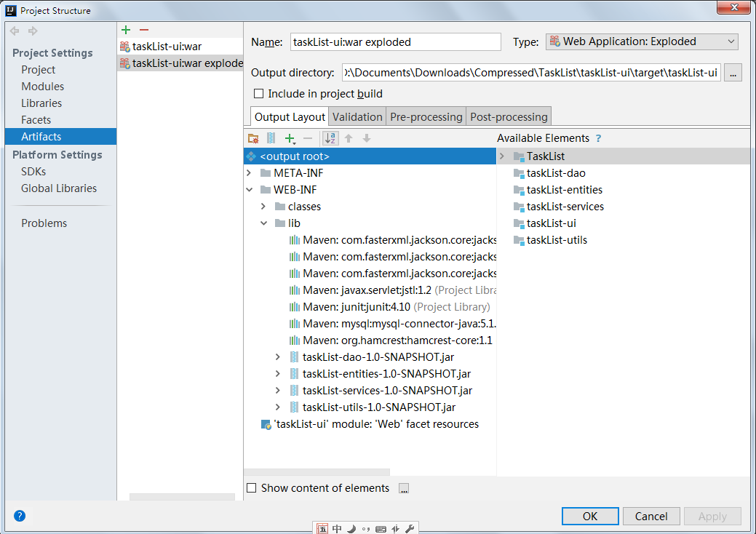
Task: Expand taskList-services-1.0-SNAPSHOT.jar
Action: click(278, 391)
